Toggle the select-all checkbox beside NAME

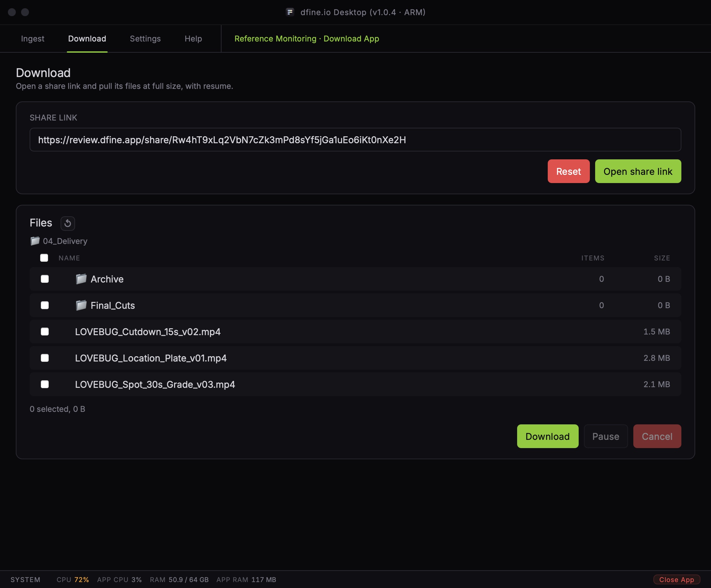(44, 258)
